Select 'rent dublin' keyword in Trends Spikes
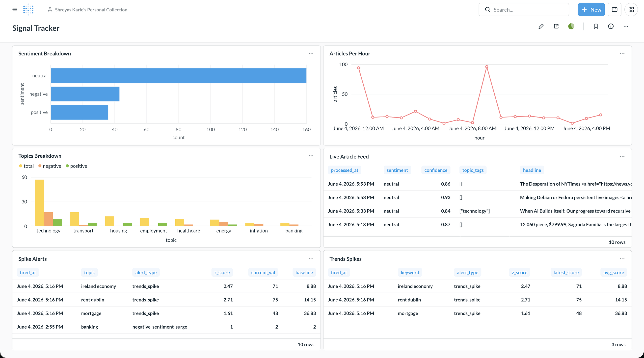 point(409,300)
